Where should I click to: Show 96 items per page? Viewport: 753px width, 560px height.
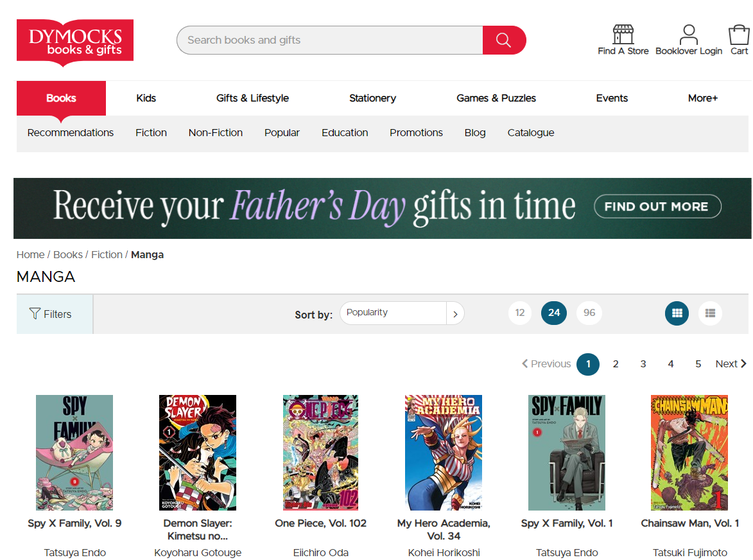pyautogui.click(x=589, y=313)
